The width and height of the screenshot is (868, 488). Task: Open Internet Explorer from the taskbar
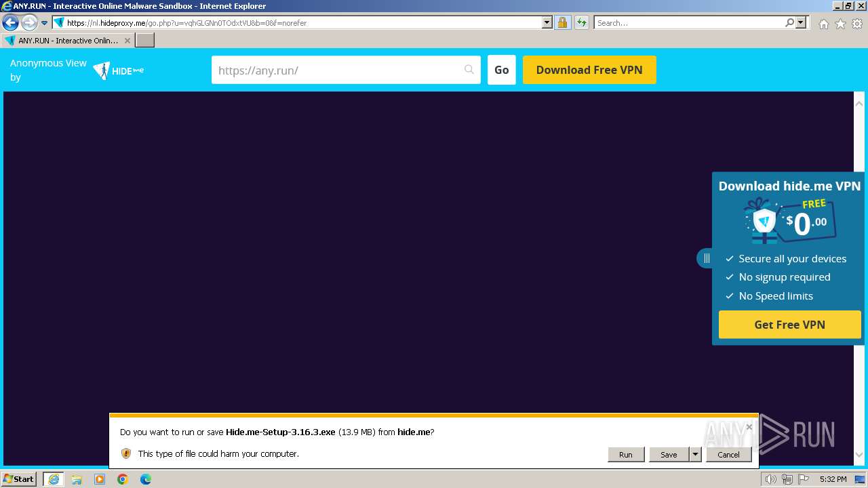click(53, 479)
